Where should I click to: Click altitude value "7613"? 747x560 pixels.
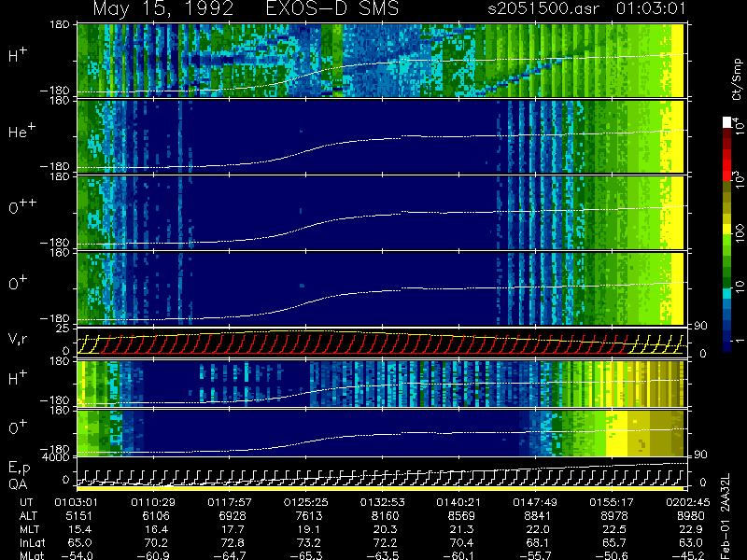[309, 516]
